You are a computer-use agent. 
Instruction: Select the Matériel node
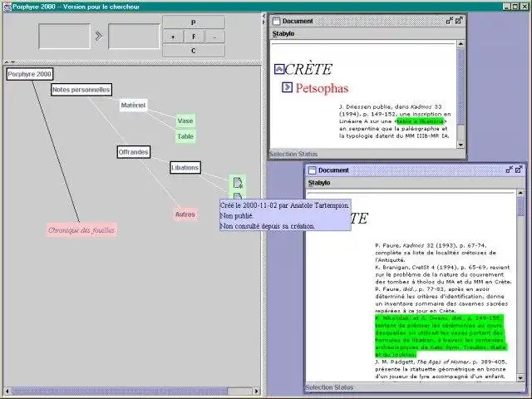tap(133, 106)
